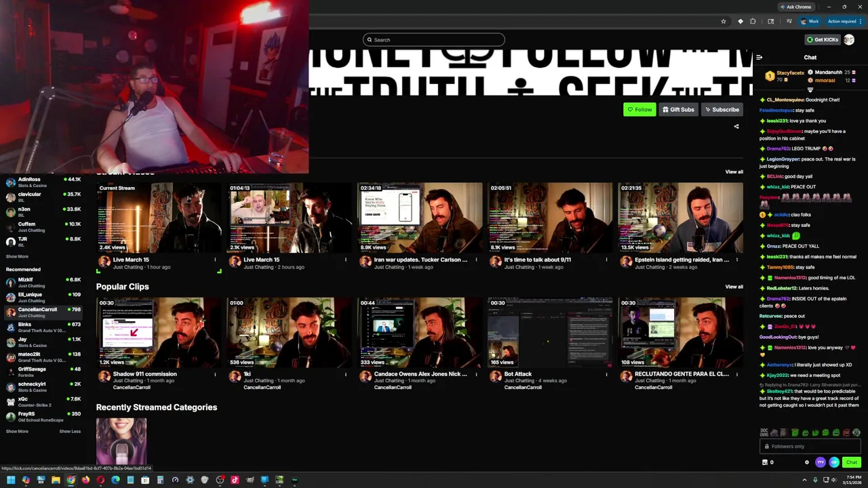Screen dimensions: 868x488
Task: Switch to Firefox in taskbar
Action: (x=85, y=480)
